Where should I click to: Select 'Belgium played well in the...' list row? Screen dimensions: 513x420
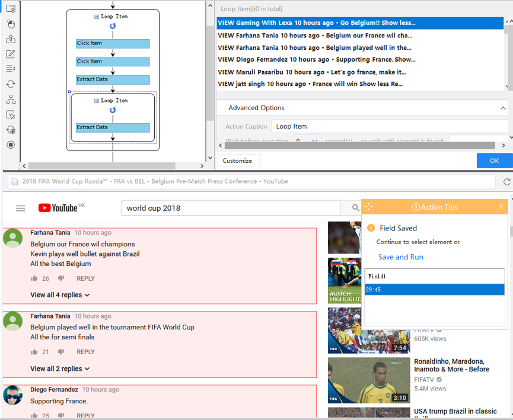[x=360, y=48]
